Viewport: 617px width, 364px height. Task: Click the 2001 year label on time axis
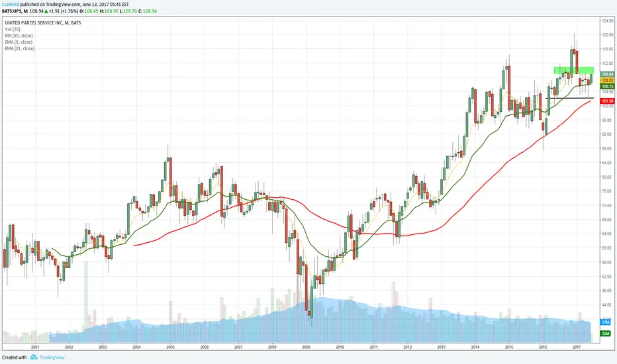click(x=35, y=347)
